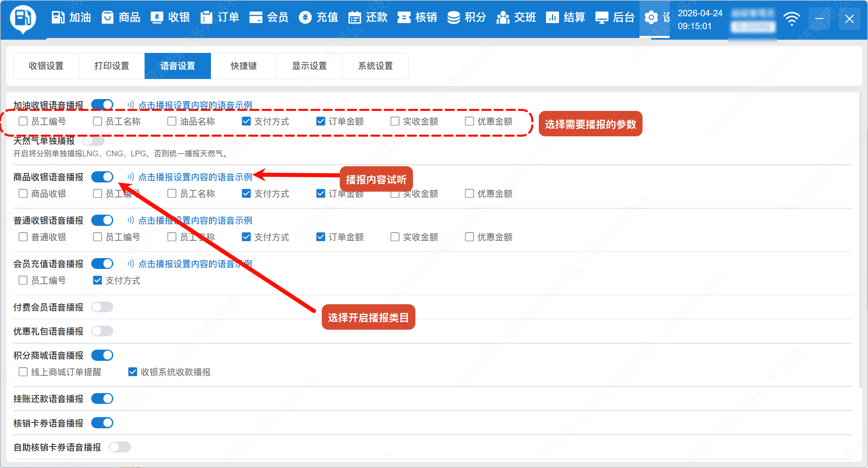
Task: Click the 充值 recharge coin icon
Action: point(305,17)
